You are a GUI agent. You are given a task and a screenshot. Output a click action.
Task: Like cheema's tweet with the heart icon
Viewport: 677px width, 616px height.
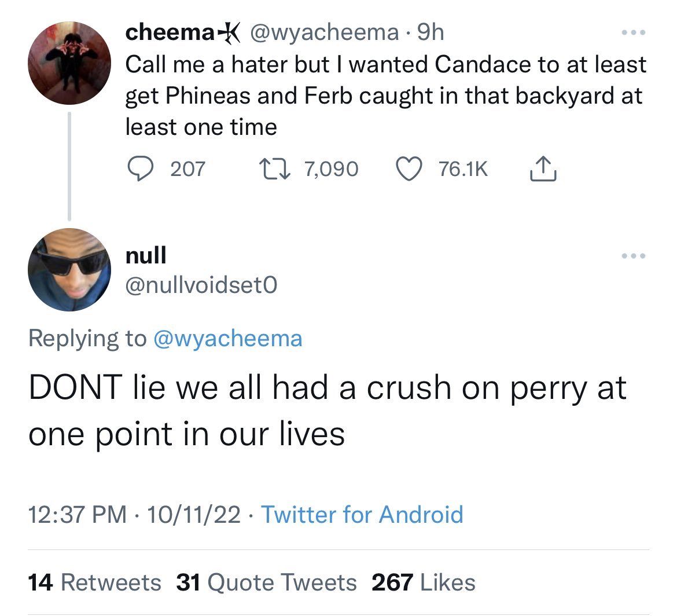point(408,168)
